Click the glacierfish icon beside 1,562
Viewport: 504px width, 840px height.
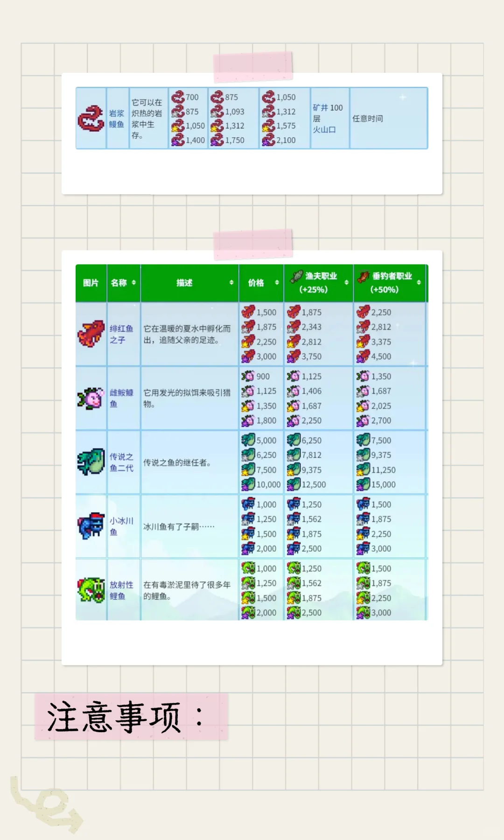[x=294, y=519]
